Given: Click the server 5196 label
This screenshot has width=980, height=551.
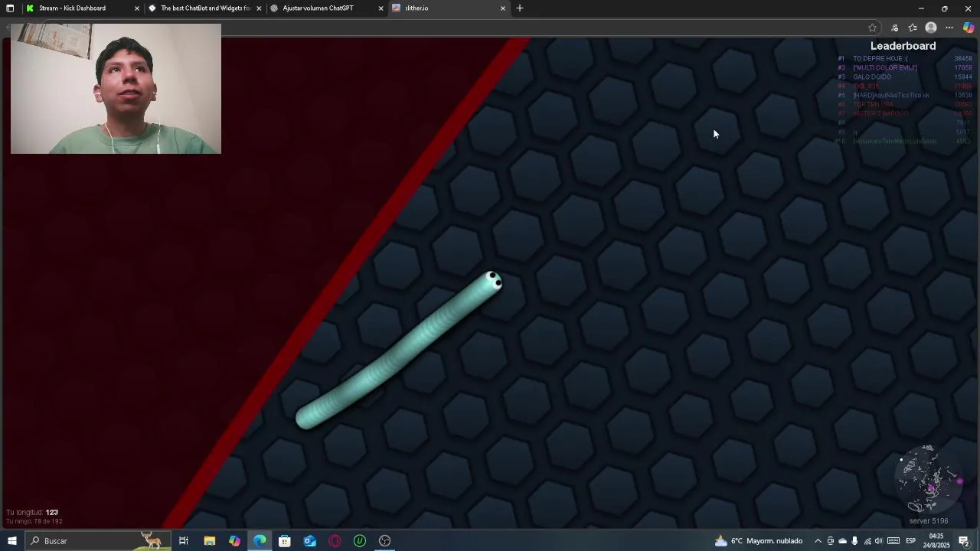Looking at the screenshot, I should 929,521.
